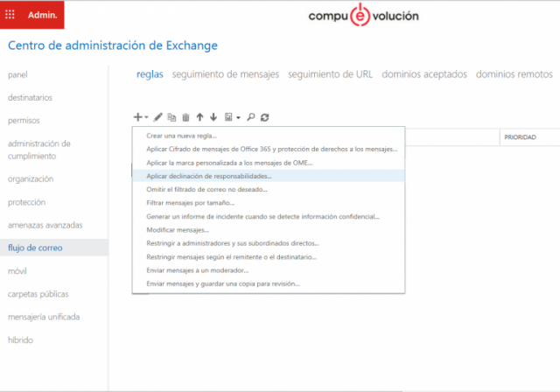Sort by the PRIORIDAD column header
The width and height of the screenshot is (560, 392).
[x=519, y=137]
